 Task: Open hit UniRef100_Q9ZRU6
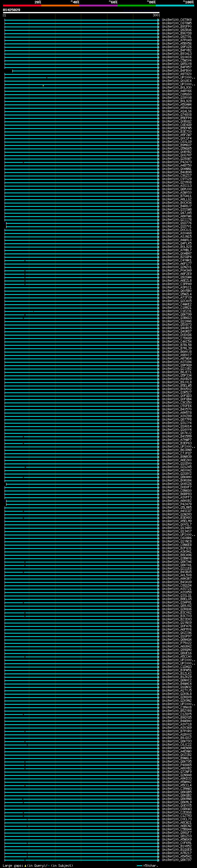click(x=177, y=30)
